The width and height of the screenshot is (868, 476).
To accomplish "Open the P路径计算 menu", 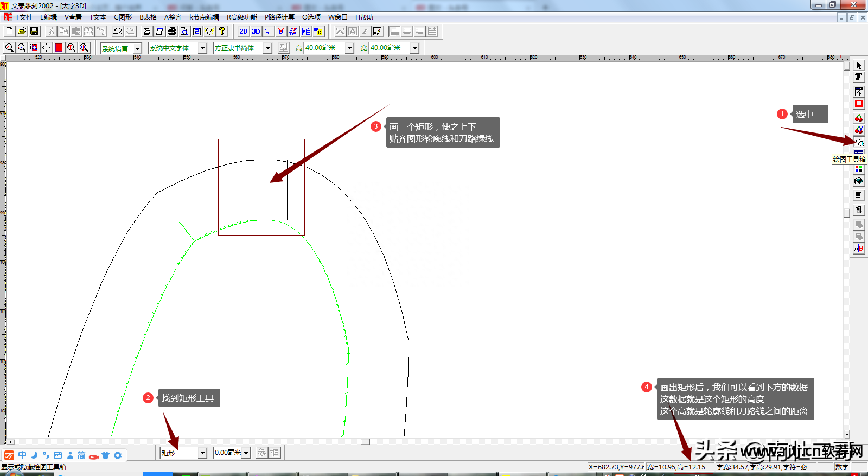I will (x=279, y=17).
